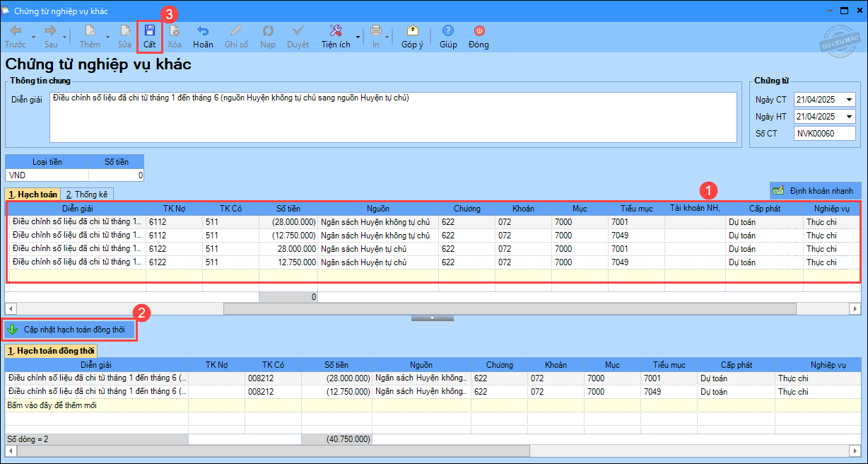Select the Hạch toán tab
The width and height of the screenshot is (868, 464).
point(33,194)
